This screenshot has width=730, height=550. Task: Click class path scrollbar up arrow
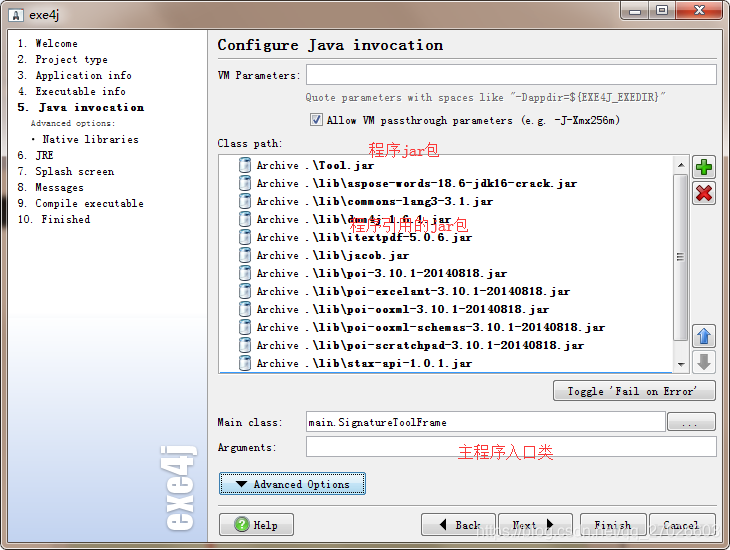coord(681,165)
